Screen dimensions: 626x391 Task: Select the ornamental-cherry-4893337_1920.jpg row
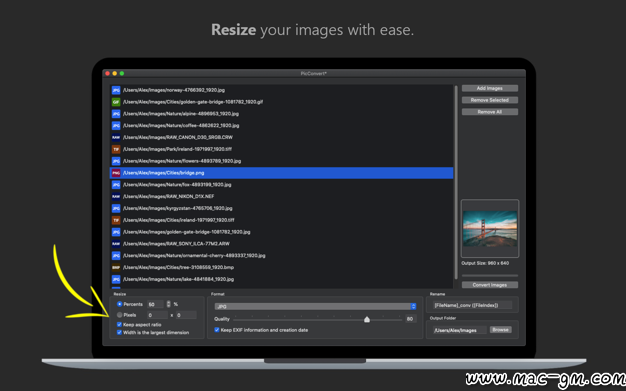click(282, 256)
